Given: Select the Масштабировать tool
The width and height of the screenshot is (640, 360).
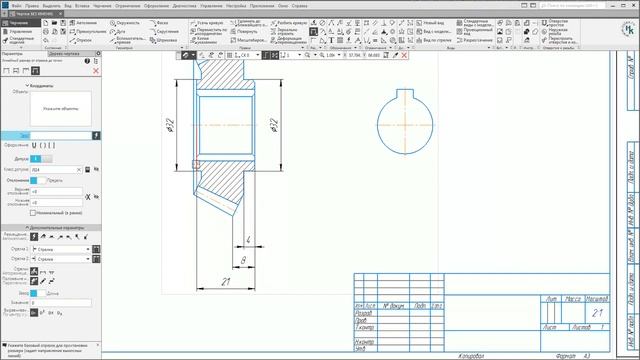Looking at the screenshot, I should (249, 40).
